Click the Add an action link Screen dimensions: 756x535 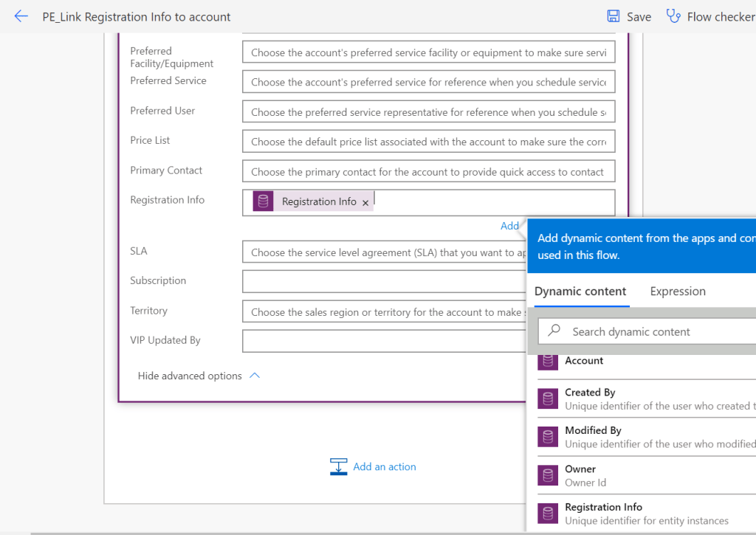[384, 466]
